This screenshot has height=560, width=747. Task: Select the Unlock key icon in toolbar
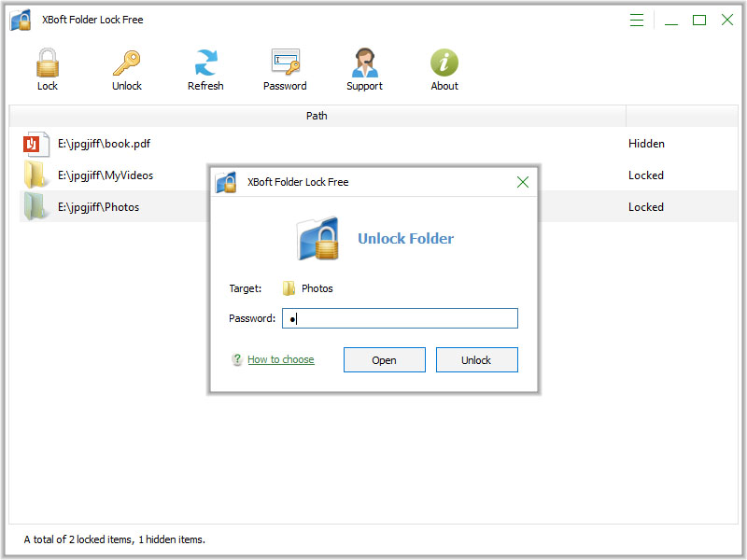point(126,63)
